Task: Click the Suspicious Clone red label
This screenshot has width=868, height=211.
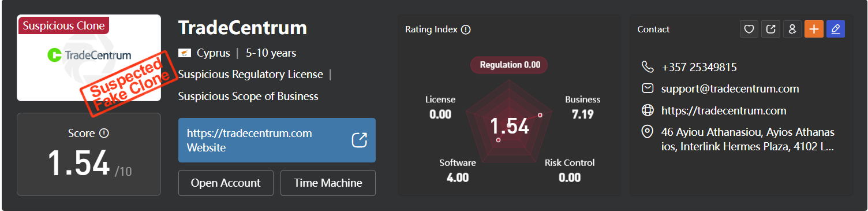Action: (x=63, y=26)
